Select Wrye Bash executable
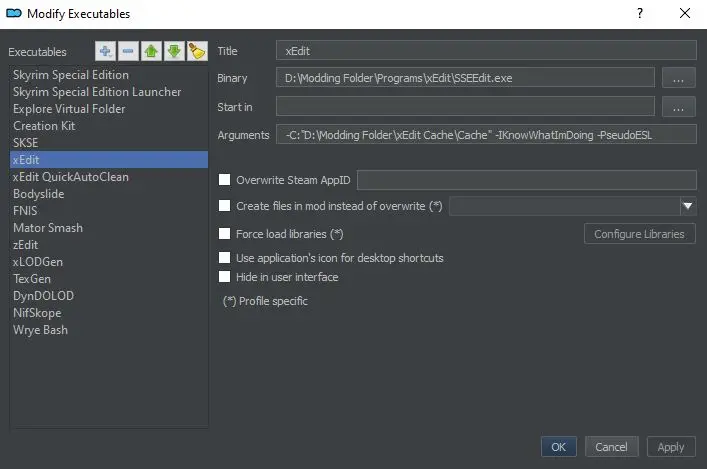This screenshot has height=469, width=707. pos(109,330)
